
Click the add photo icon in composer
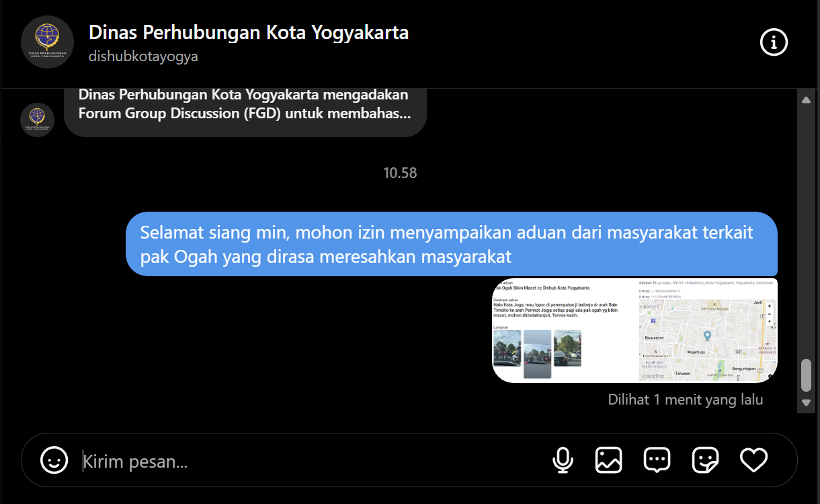(x=608, y=460)
